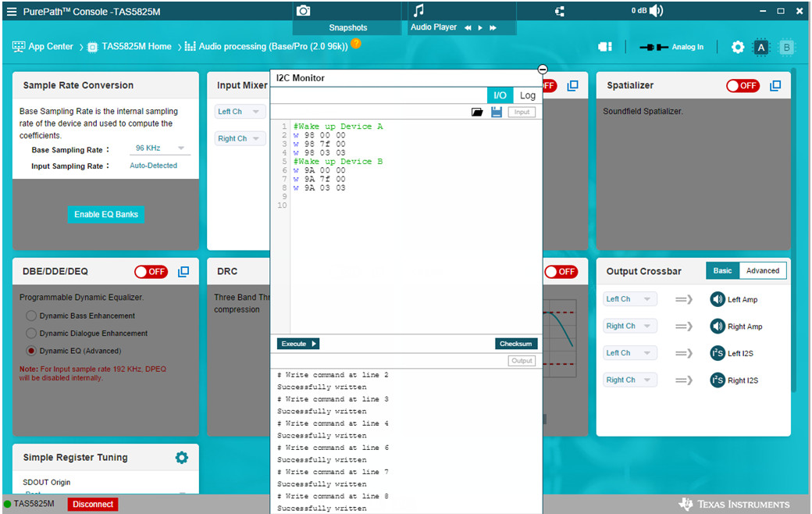Click the network tree icon in title bar
Screen dimensions: 812x514
point(560,12)
